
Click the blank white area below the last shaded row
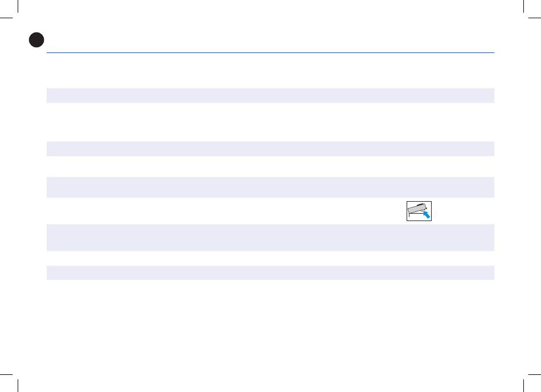270,325
